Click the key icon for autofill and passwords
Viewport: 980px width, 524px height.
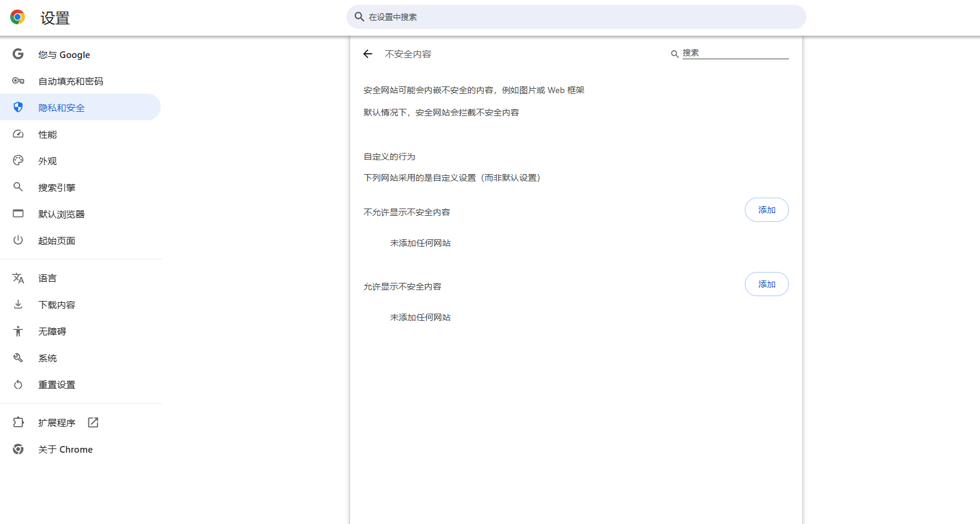(x=18, y=81)
